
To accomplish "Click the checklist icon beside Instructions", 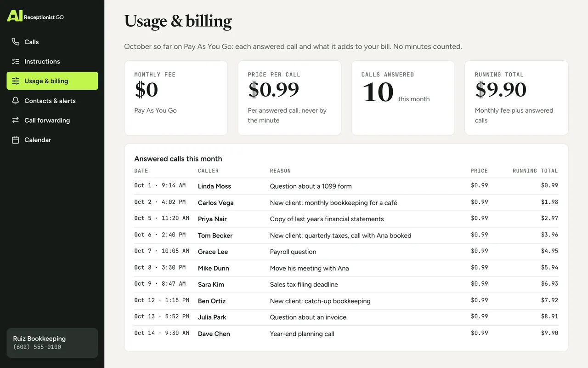I will click(x=16, y=62).
